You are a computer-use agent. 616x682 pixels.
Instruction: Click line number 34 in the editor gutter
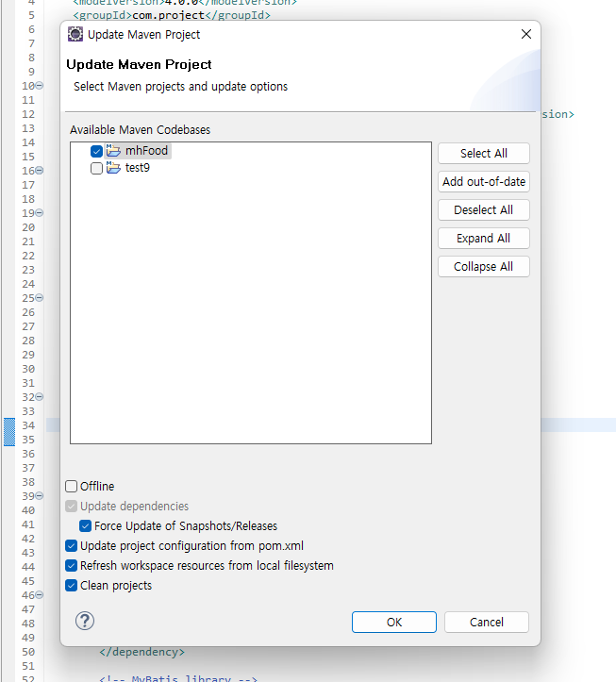click(28, 425)
